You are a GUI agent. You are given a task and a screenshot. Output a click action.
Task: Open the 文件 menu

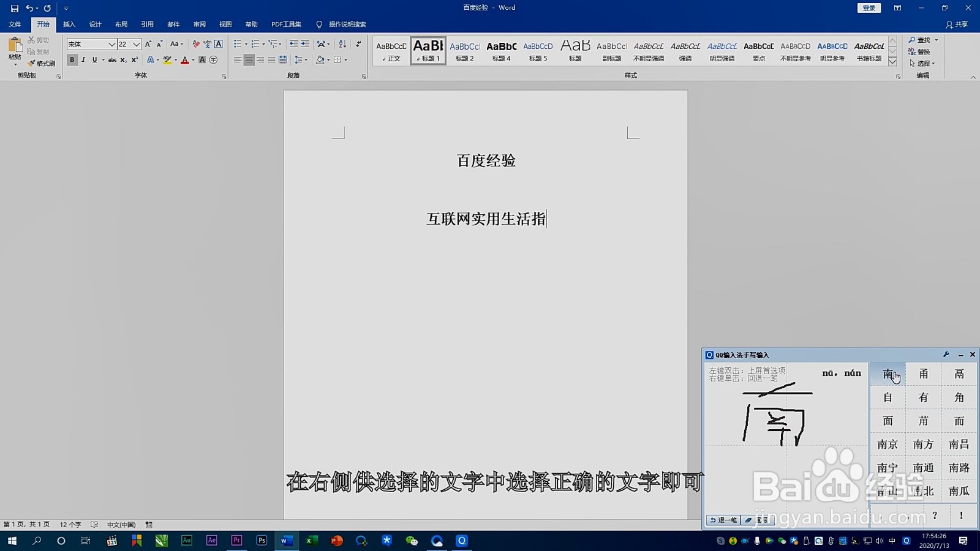15,24
